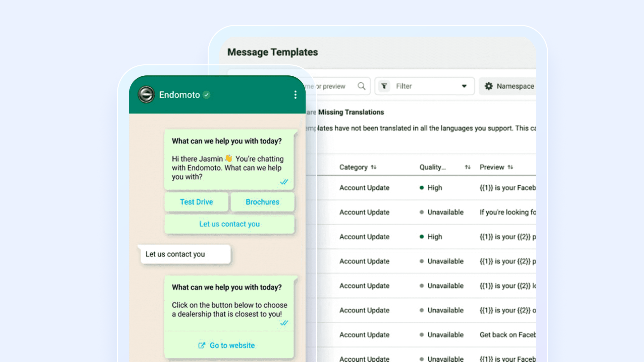The image size is (644, 362).
Task: Sort by Quality column arrows
Action: 468,167
